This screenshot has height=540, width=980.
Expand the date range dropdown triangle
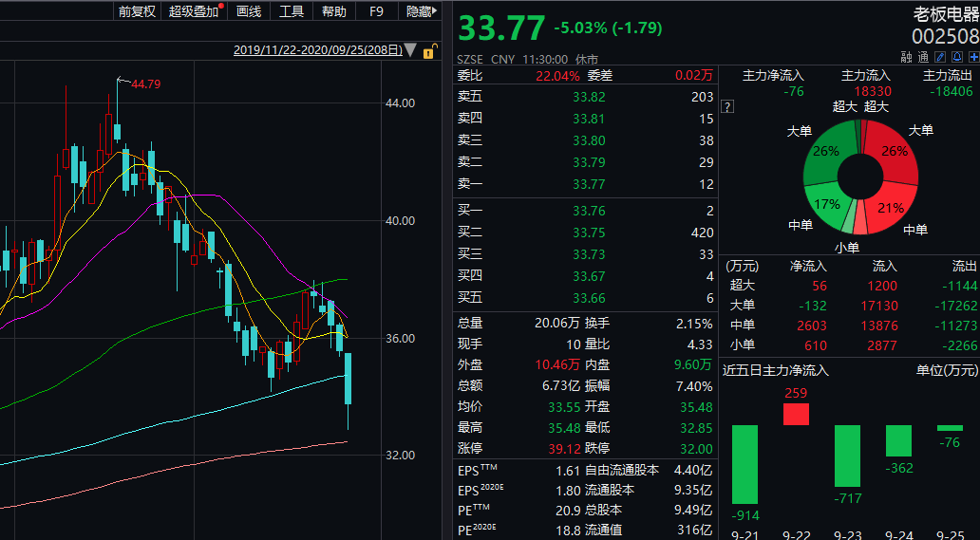410,50
